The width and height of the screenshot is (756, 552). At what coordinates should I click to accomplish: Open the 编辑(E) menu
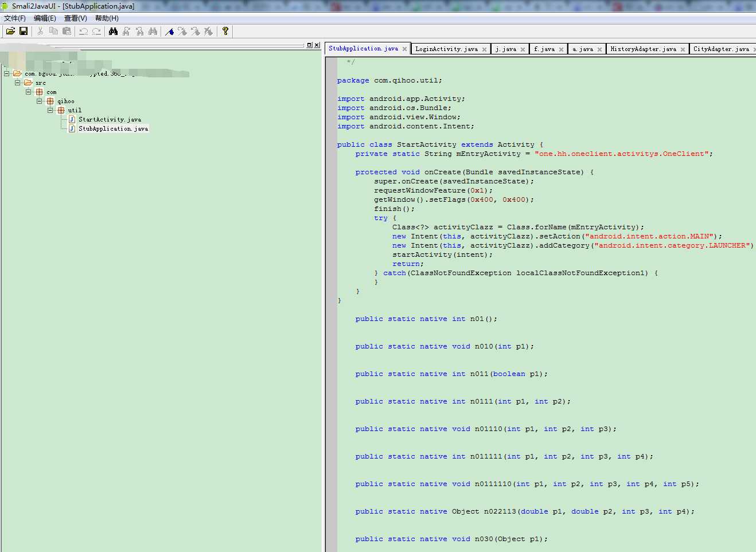click(45, 18)
